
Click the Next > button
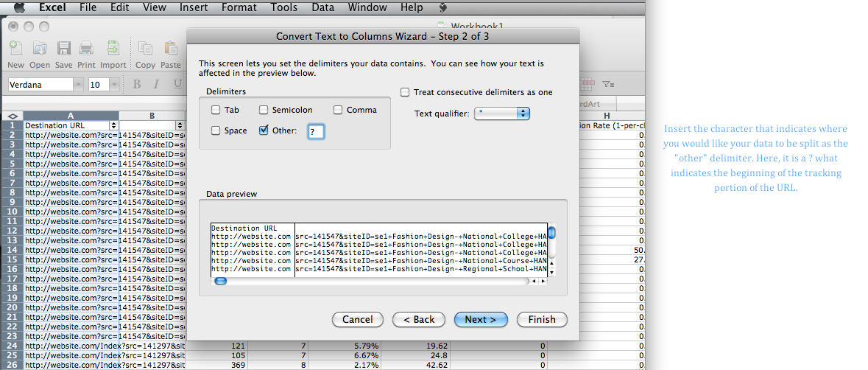(481, 319)
